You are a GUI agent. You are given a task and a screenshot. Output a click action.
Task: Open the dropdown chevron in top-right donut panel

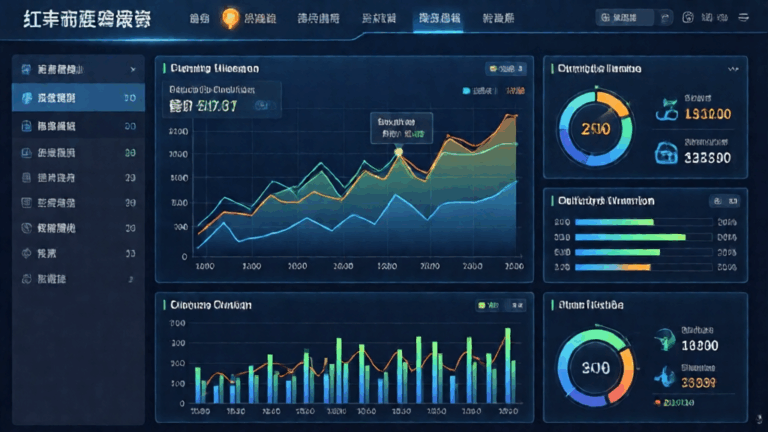coord(735,69)
